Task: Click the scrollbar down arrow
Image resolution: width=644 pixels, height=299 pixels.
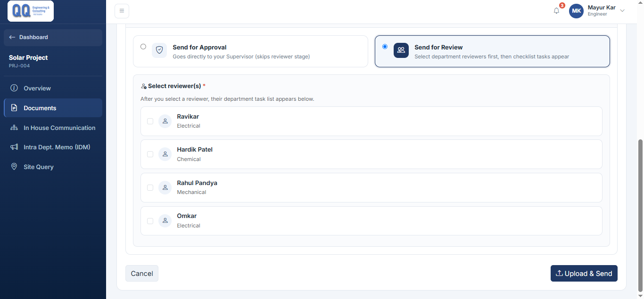Action: click(640, 295)
